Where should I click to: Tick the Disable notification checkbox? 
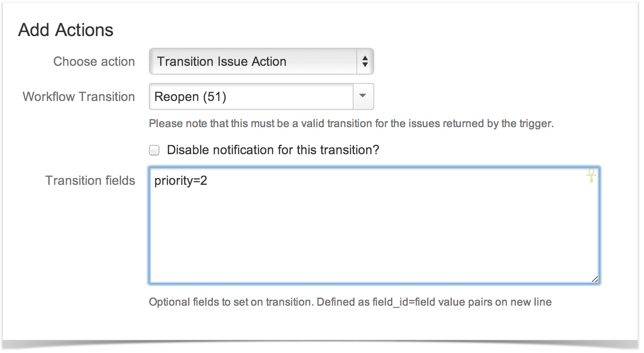coord(155,151)
